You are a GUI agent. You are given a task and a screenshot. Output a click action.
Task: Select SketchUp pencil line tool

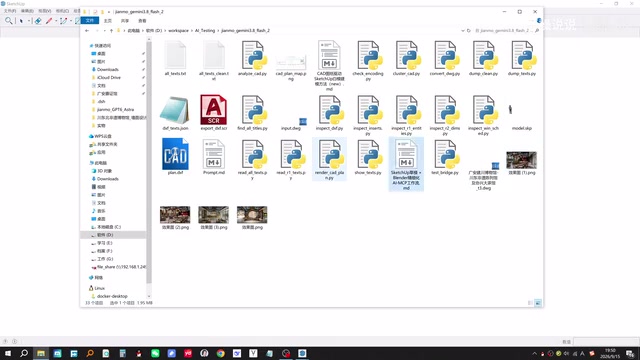click(49, 20)
